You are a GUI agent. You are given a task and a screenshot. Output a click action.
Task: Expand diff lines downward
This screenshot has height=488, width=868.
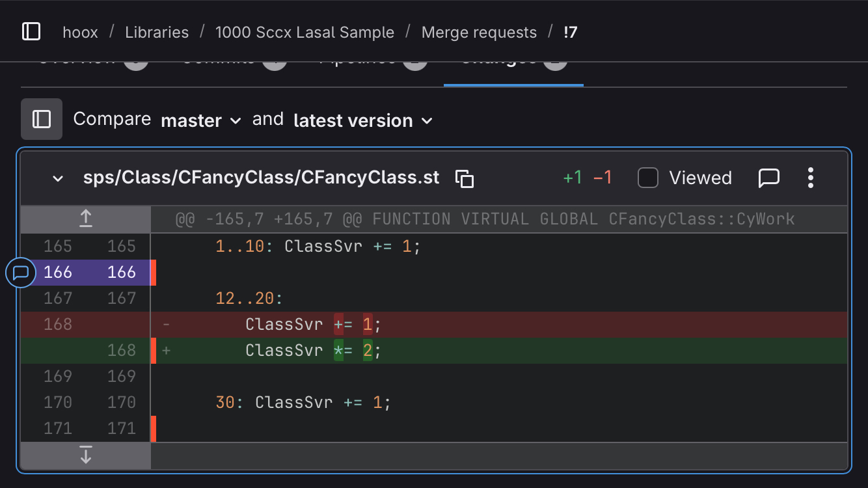[86, 455]
